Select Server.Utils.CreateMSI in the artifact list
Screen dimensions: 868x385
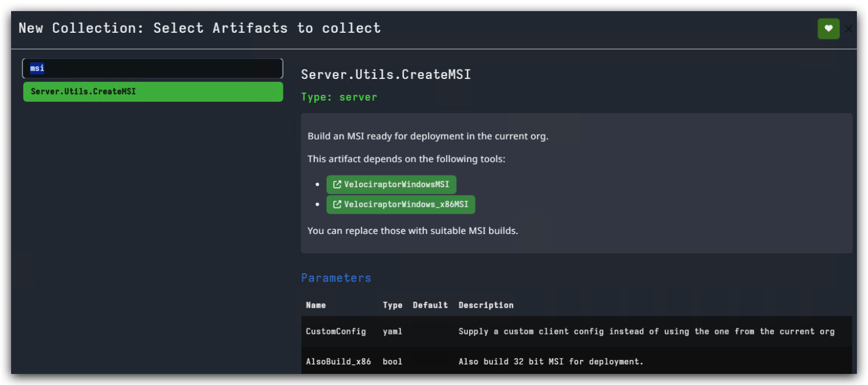[x=153, y=92]
